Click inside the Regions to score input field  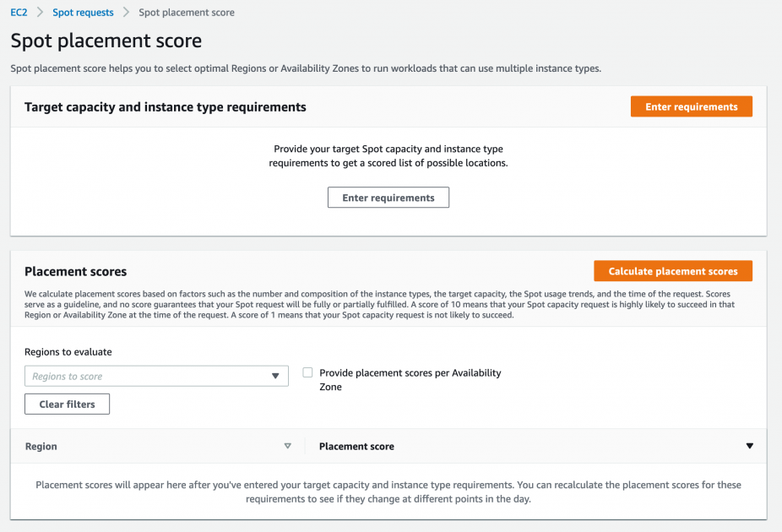(x=135, y=375)
